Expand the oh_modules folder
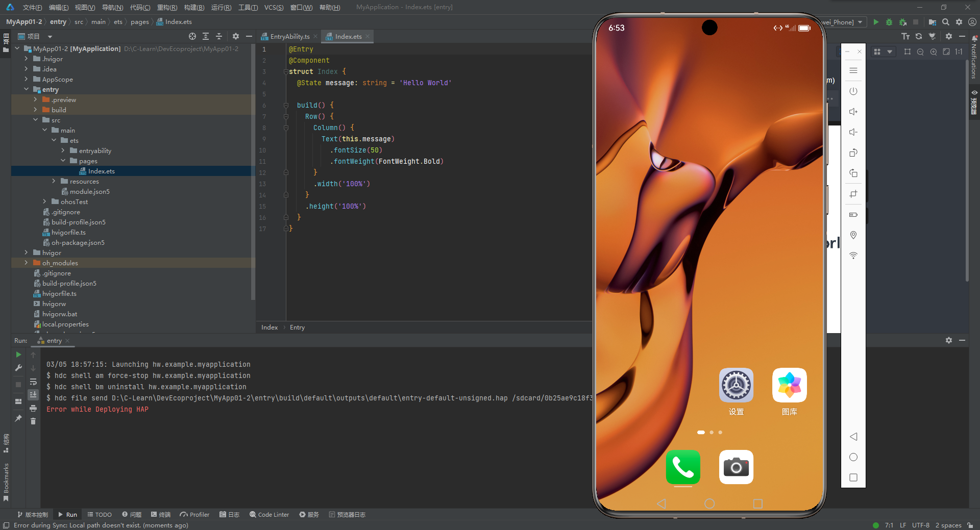The image size is (980, 530). click(x=26, y=263)
